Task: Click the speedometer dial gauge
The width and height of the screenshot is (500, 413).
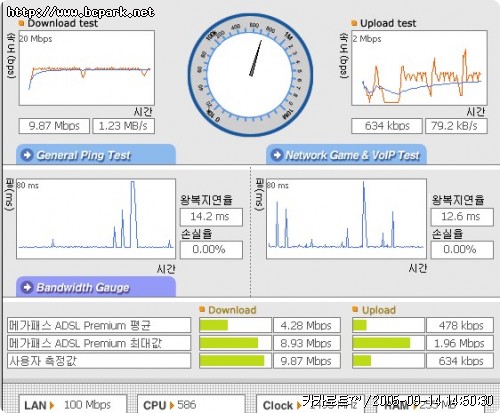Action: point(250,75)
